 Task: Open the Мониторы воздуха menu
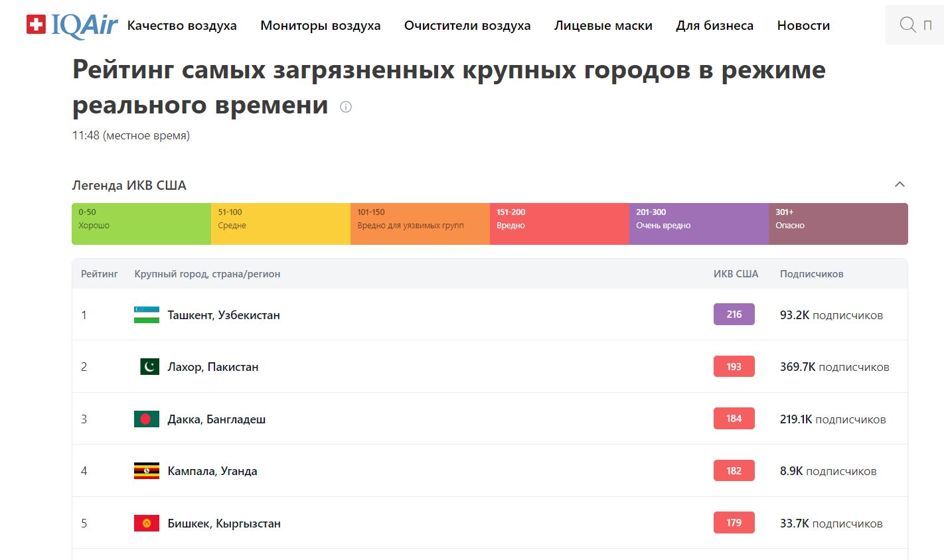click(321, 26)
